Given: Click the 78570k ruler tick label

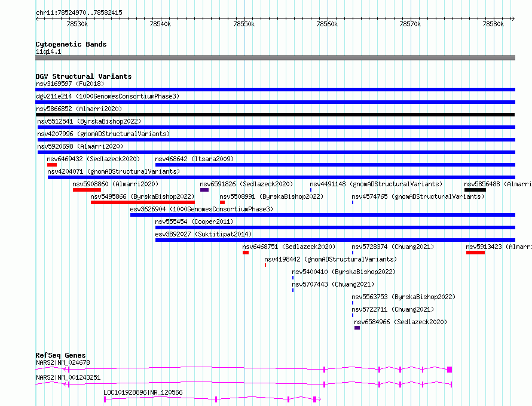Looking at the screenshot, I should click(x=410, y=24).
